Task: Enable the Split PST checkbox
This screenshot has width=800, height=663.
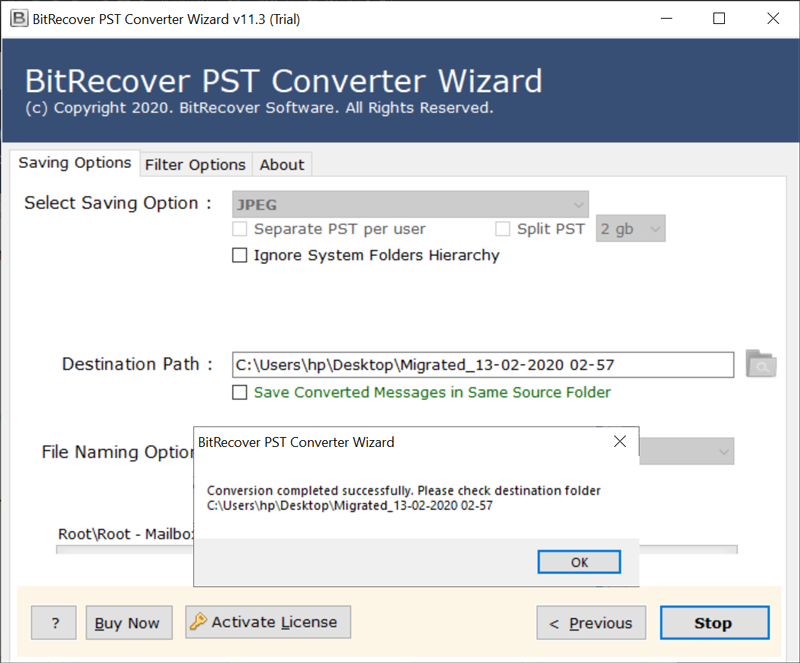Action: (503, 229)
